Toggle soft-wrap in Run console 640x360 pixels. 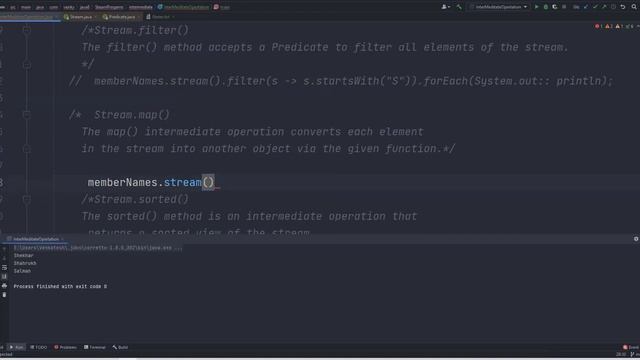click(x=4, y=267)
